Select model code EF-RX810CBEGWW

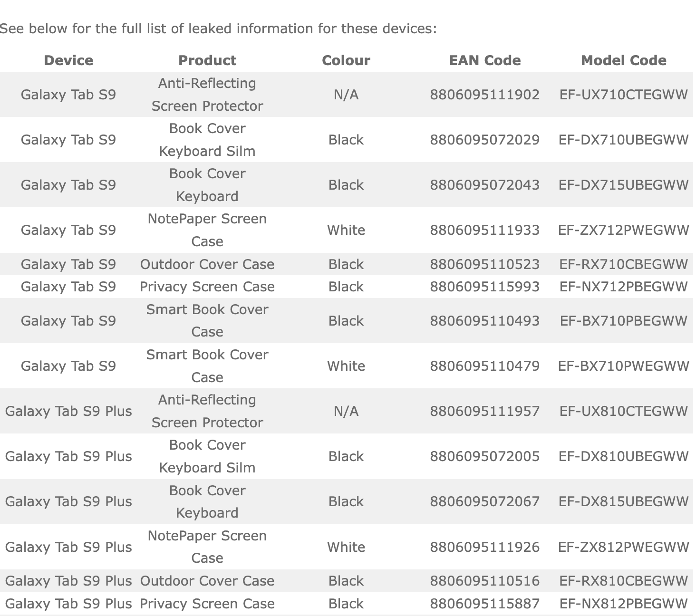coord(624,581)
